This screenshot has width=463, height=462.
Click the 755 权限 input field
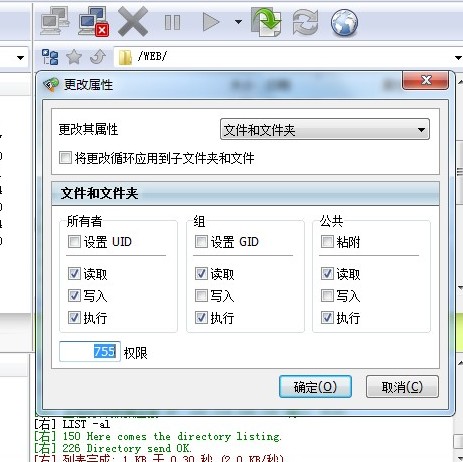90,351
